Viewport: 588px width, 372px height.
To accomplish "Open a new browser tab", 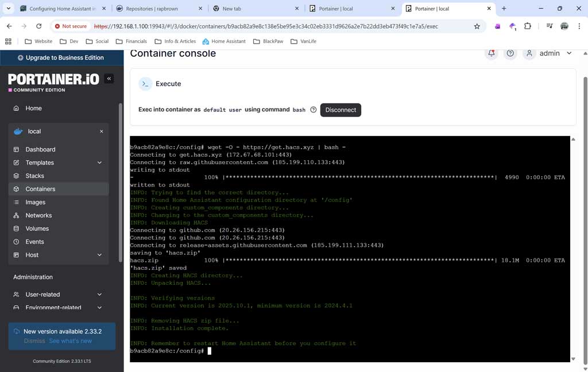I will (504, 8).
